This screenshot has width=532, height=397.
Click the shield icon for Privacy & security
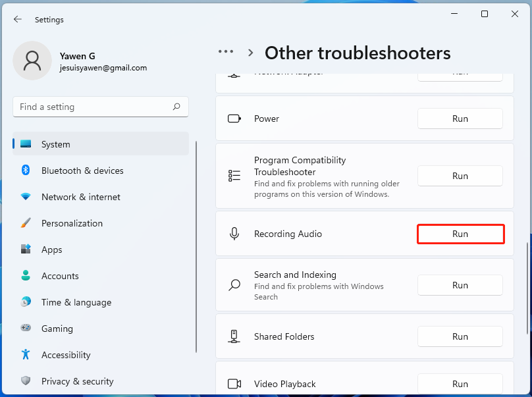click(26, 381)
